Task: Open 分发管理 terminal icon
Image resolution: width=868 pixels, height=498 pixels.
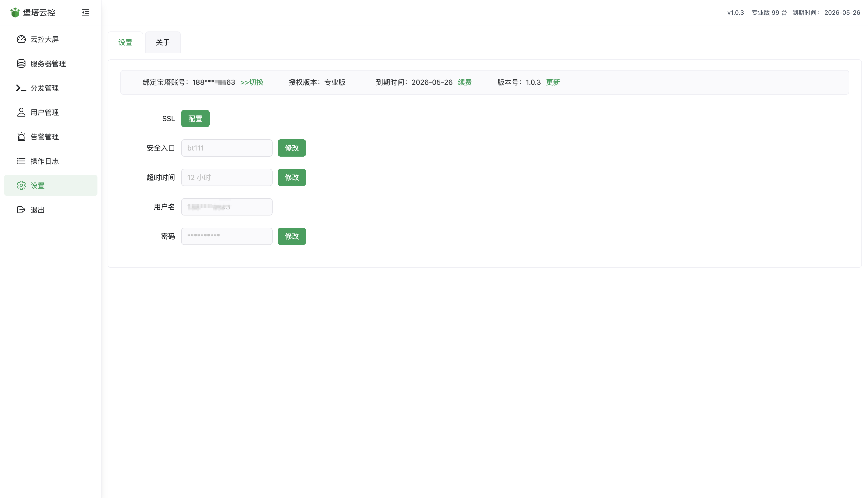Action: point(21,88)
